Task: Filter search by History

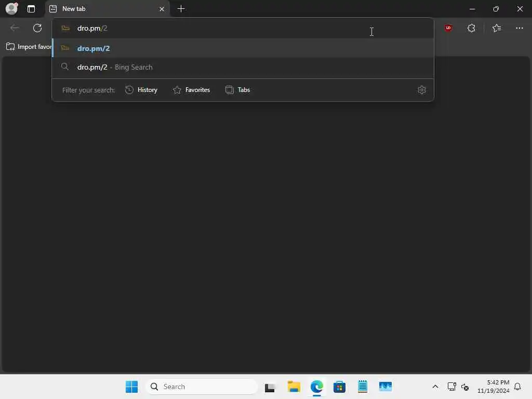Action: 141,90
